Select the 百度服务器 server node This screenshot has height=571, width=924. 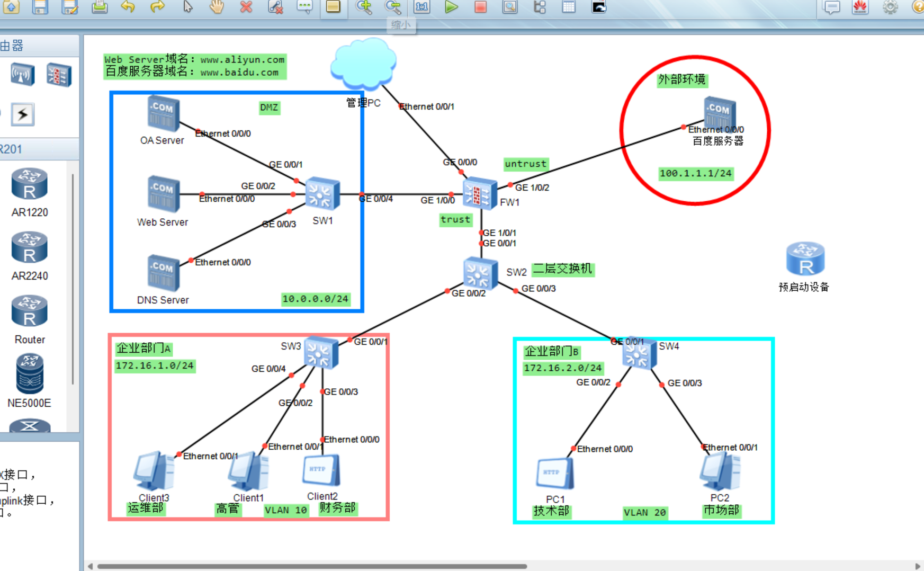[x=720, y=114]
